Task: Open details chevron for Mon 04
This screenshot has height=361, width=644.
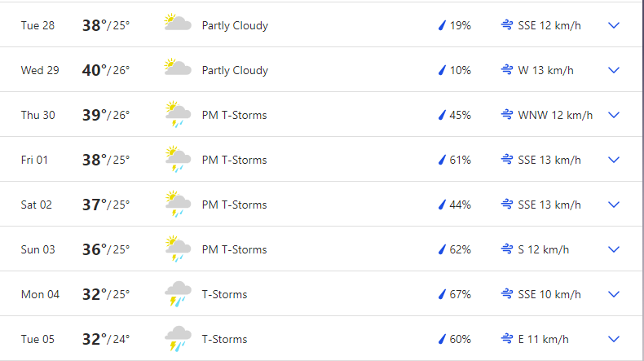Action: tap(614, 294)
